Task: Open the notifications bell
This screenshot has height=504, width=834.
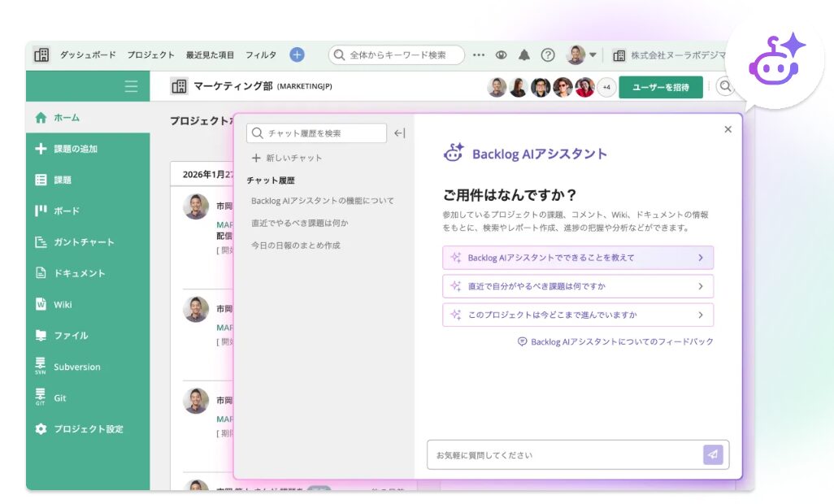Action: coord(524,54)
